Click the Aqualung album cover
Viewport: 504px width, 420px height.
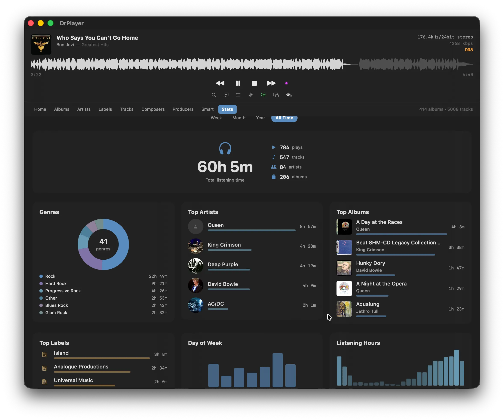tap(344, 309)
